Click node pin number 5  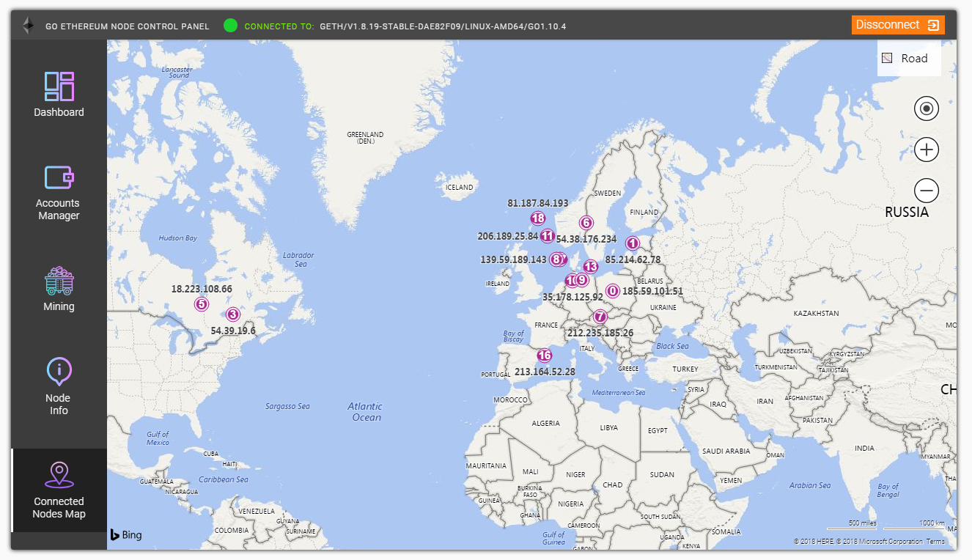point(202,304)
